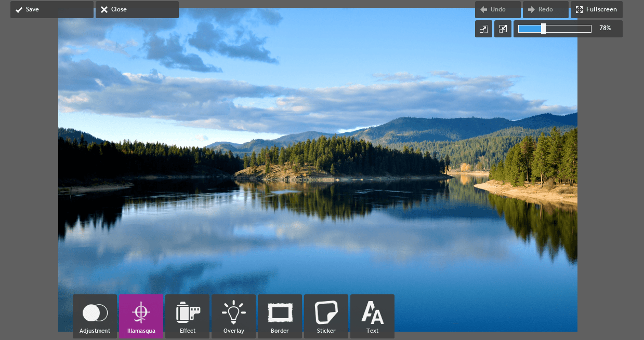Open the Adjustment tool
Screen dimensions: 644x340
point(95,316)
